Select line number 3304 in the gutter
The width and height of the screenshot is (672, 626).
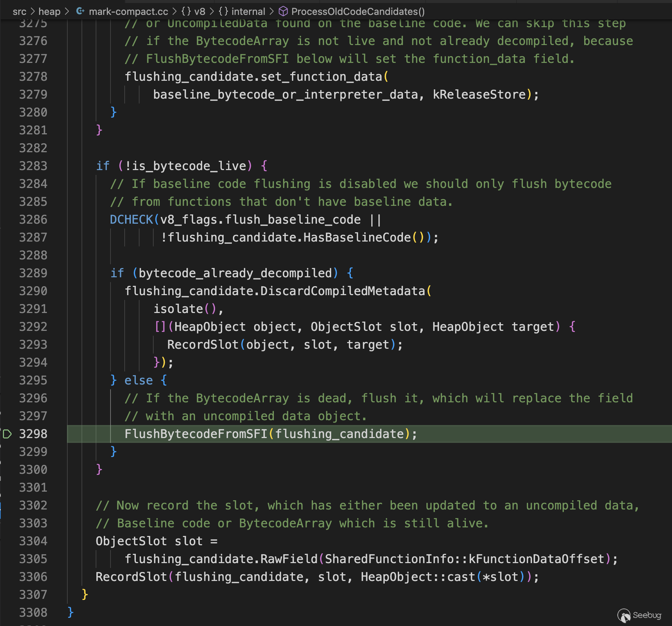tap(33, 541)
